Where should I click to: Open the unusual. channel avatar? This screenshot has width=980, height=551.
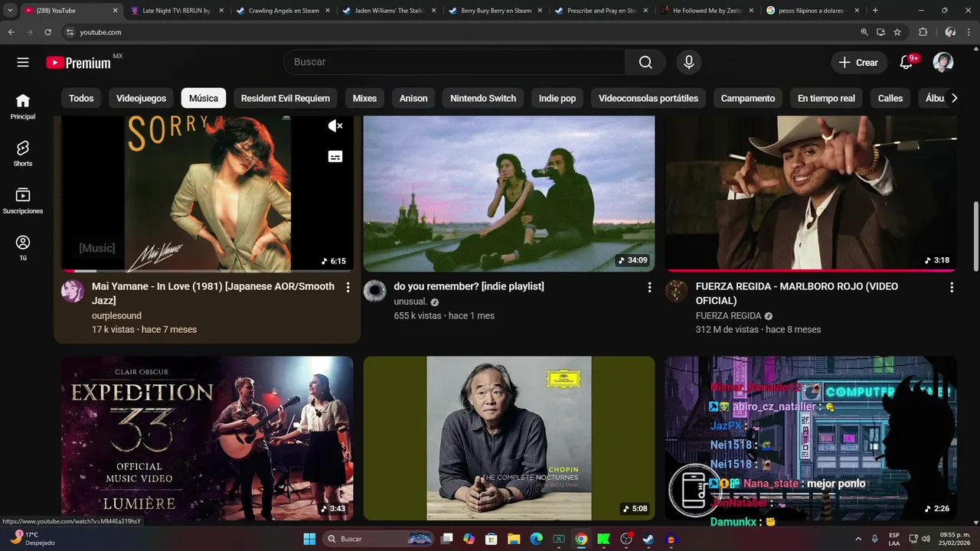pos(374,291)
